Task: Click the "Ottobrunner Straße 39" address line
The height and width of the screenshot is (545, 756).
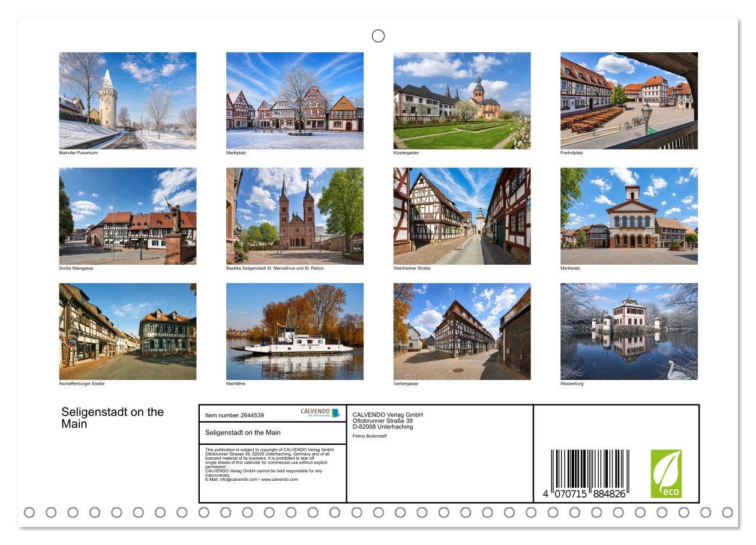Action: coord(383,421)
